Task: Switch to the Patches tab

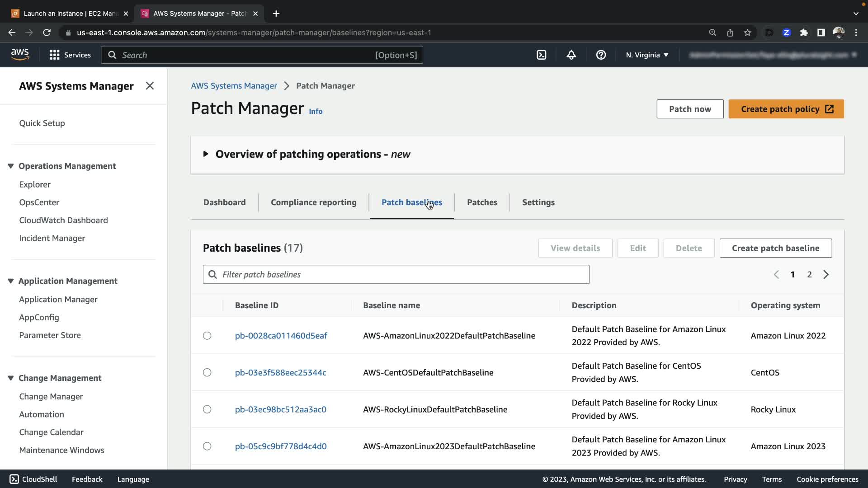Action: [x=482, y=202]
